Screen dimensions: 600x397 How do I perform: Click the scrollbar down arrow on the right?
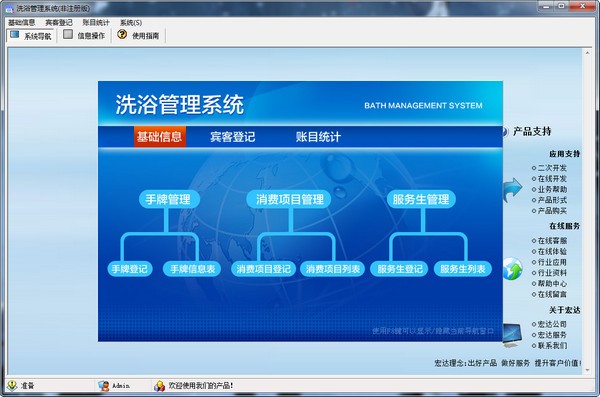pos(587,370)
